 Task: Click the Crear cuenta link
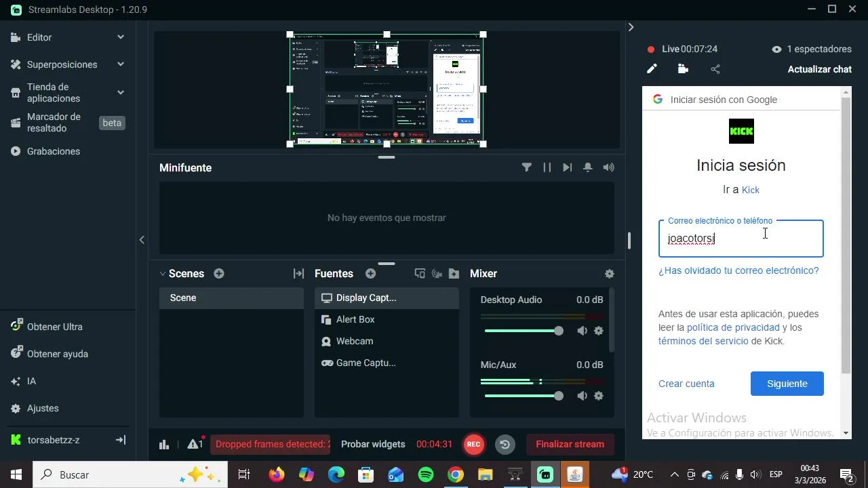(686, 384)
